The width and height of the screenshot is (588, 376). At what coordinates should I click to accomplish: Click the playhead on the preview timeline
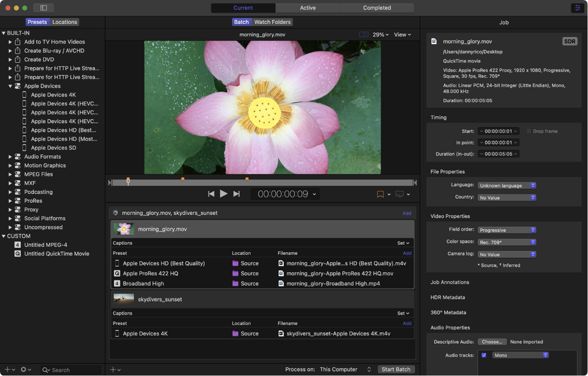[x=128, y=182]
